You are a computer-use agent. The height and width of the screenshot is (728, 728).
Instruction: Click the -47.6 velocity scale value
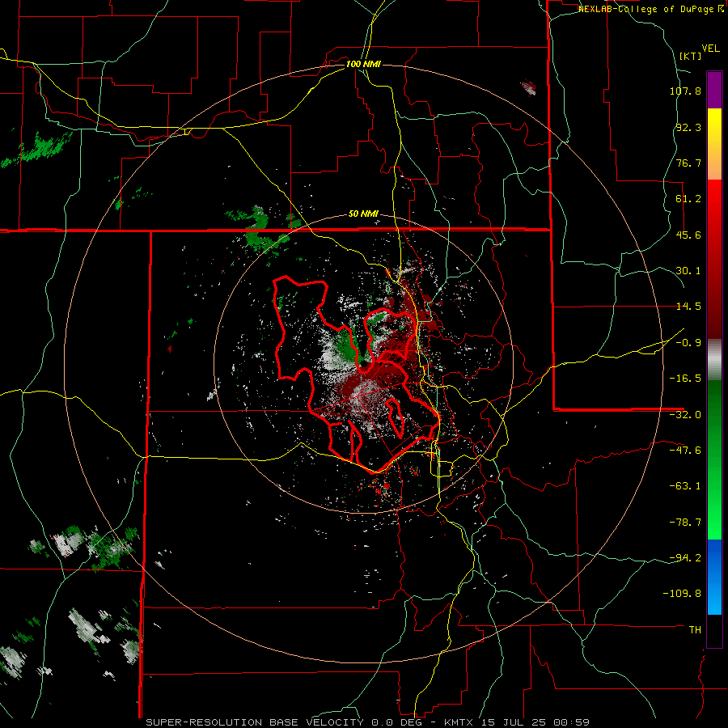[685, 451]
